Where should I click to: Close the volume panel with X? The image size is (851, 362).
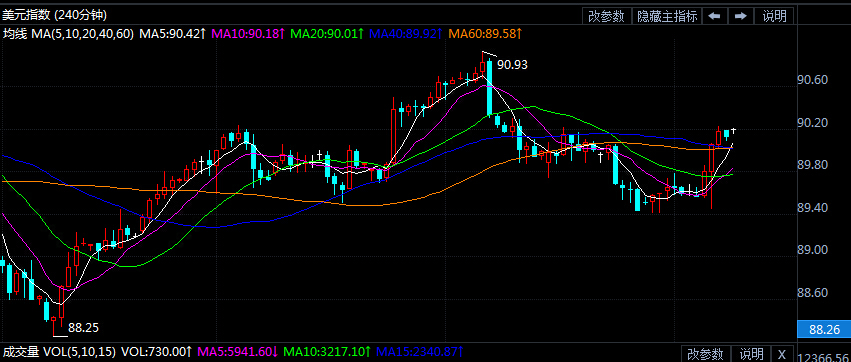(x=782, y=354)
